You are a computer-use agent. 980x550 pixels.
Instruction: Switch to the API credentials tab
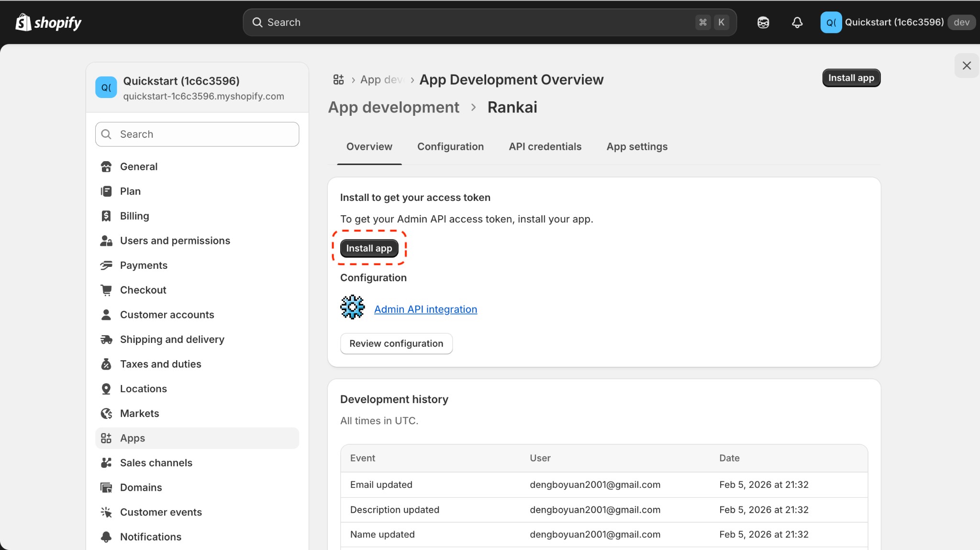point(545,147)
